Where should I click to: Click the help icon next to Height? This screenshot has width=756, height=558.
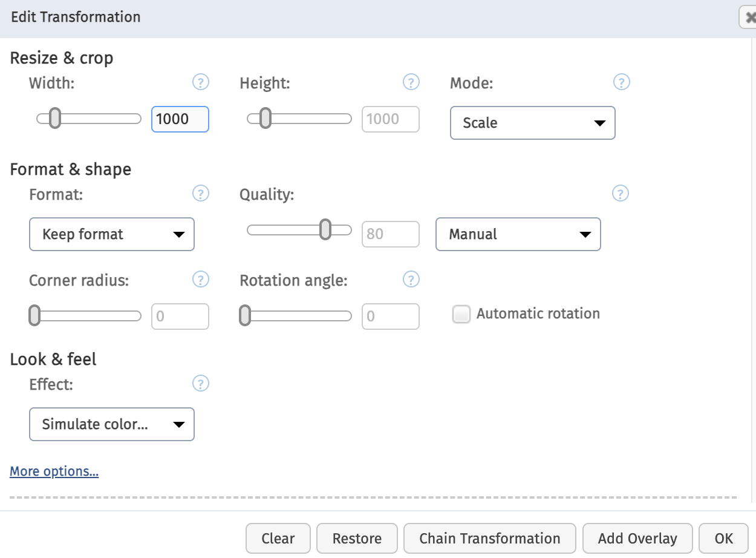tap(411, 82)
